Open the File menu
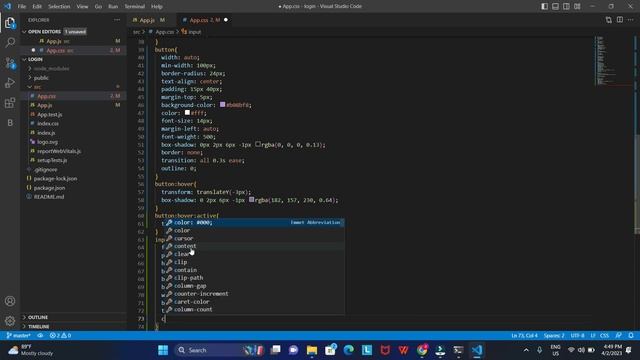 pyautogui.click(x=22, y=7)
